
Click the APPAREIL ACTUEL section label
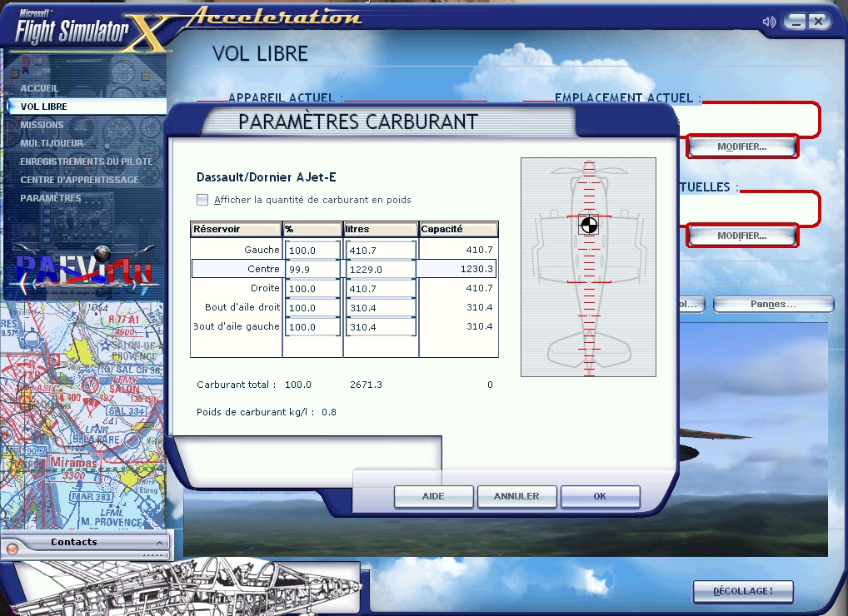(x=286, y=97)
